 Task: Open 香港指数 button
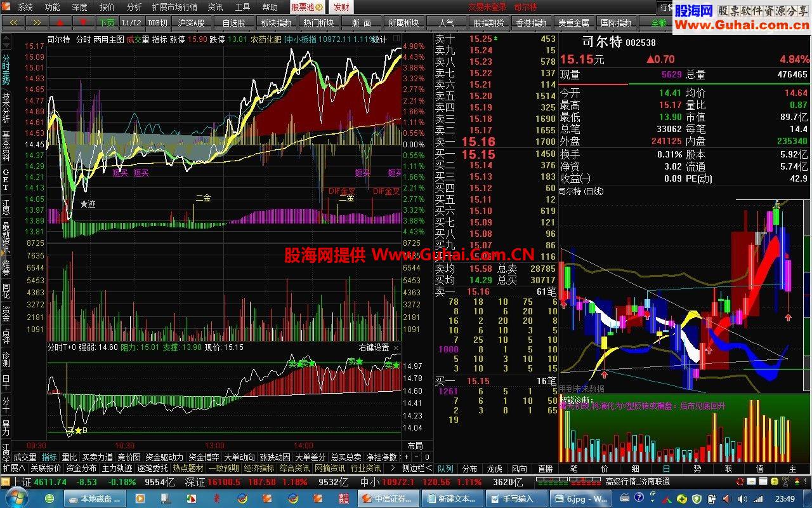(531, 22)
